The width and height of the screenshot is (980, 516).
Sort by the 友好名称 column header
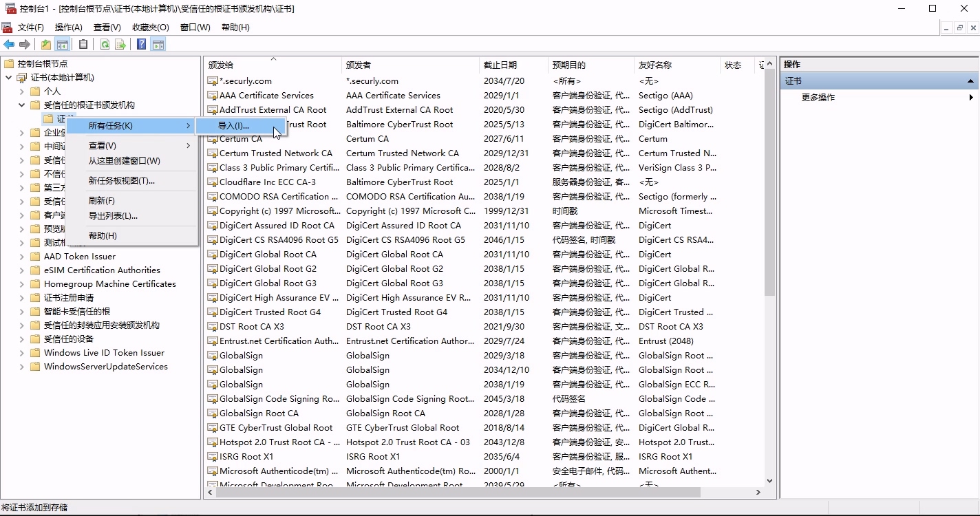click(677, 65)
